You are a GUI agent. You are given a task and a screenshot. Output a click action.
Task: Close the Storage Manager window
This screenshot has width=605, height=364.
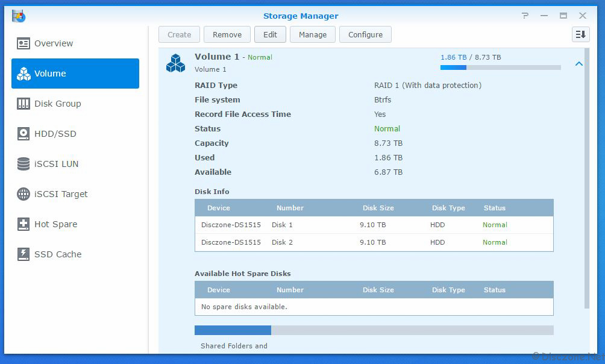tap(583, 16)
